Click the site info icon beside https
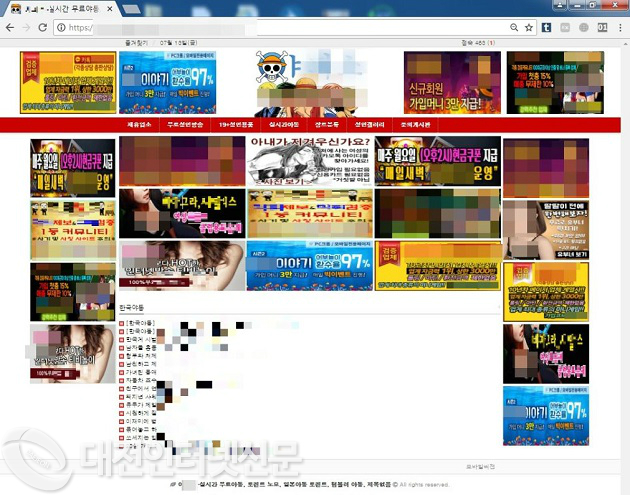630x495 pixels. point(60,27)
